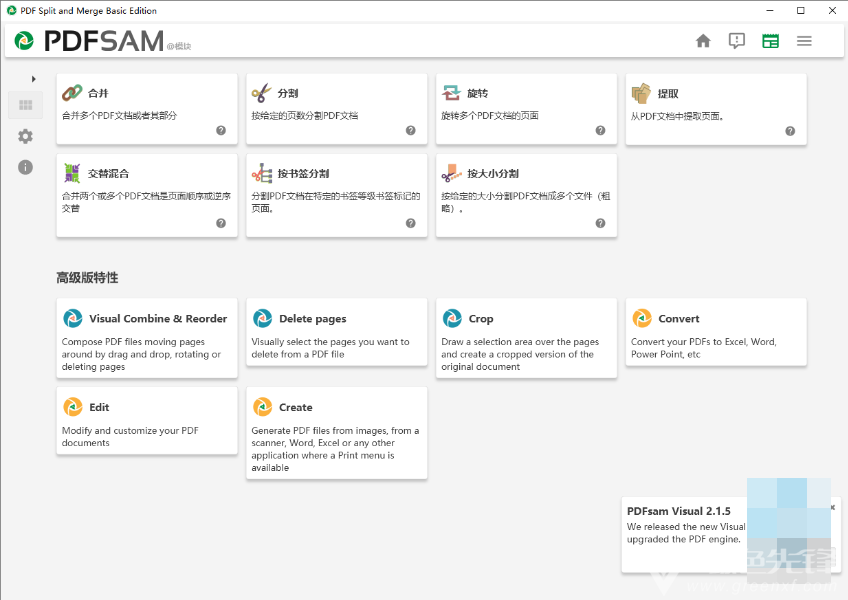The image size is (848, 600).
Task: Open the About info sidebar icon
Action: [25, 167]
